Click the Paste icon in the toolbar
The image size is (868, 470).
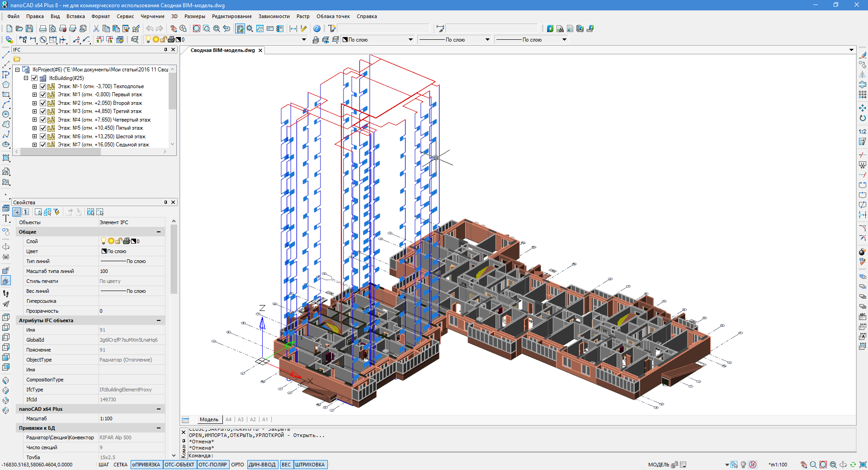click(116, 28)
